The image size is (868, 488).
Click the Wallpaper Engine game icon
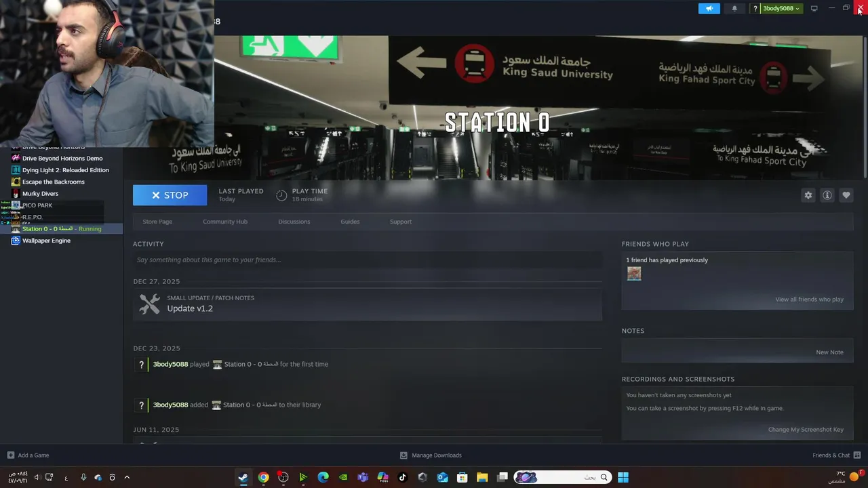click(16, 241)
